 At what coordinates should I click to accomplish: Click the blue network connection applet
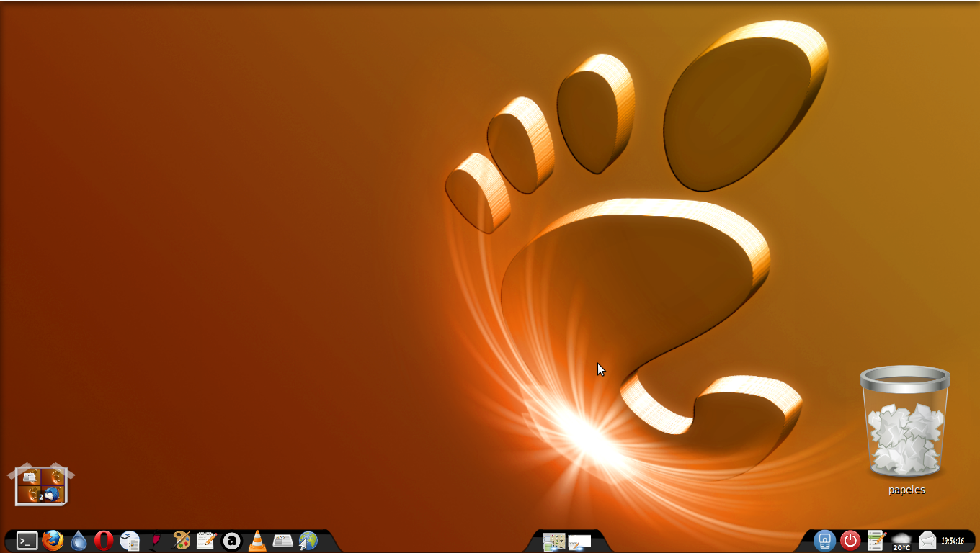pyautogui.click(x=825, y=540)
